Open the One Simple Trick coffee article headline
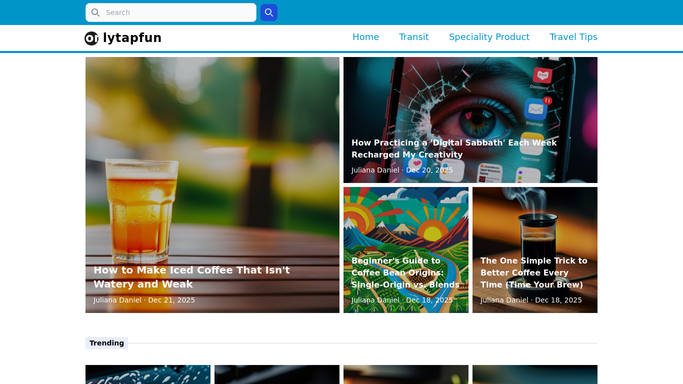This screenshot has height=384, width=683. (534, 273)
